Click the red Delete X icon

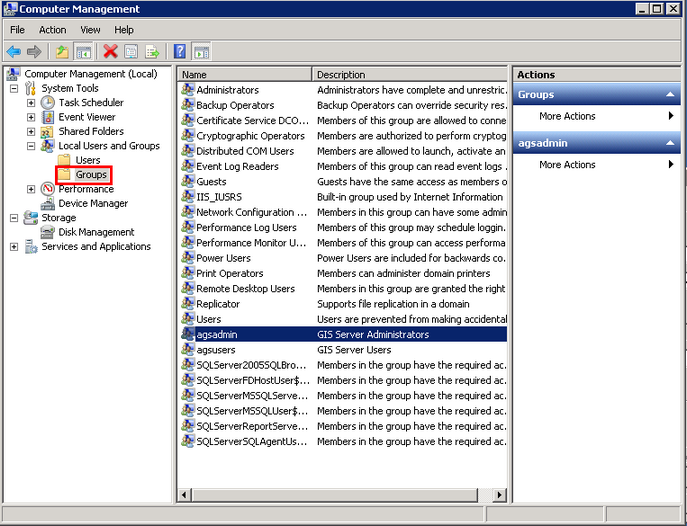110,52
